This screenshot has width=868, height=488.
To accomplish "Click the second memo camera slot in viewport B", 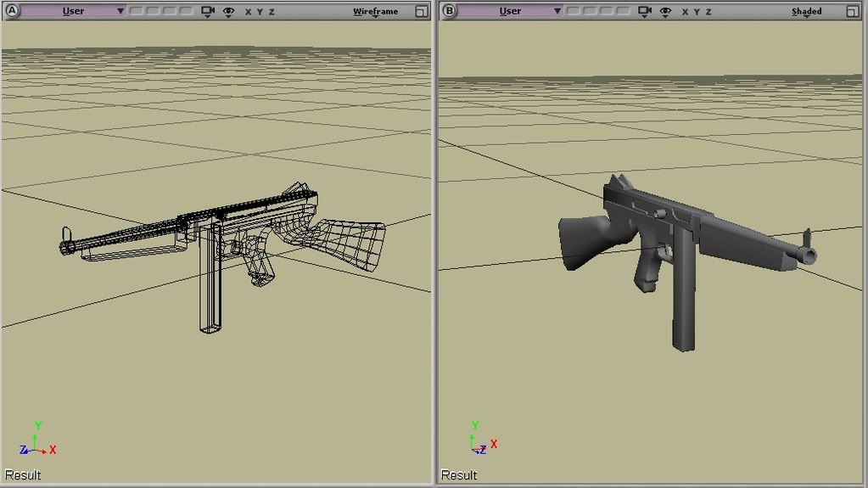I will coord(589,10).
